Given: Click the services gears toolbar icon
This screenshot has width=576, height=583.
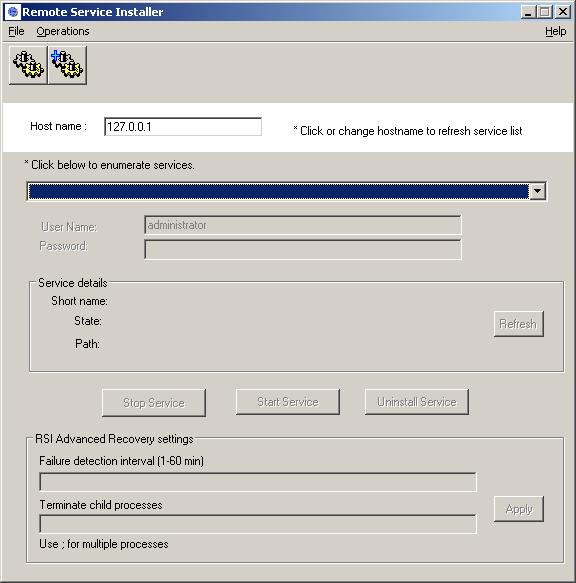Looking at the screenshot, I should click(x=28, y=65).
